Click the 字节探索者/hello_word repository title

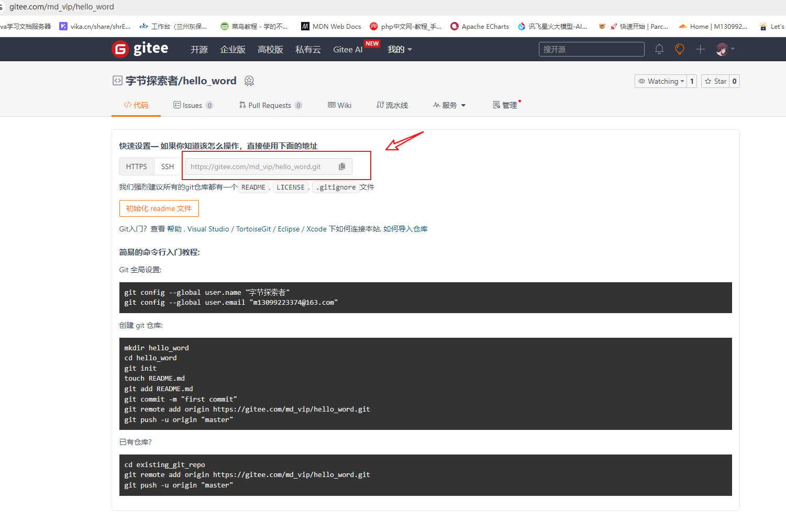181,81
